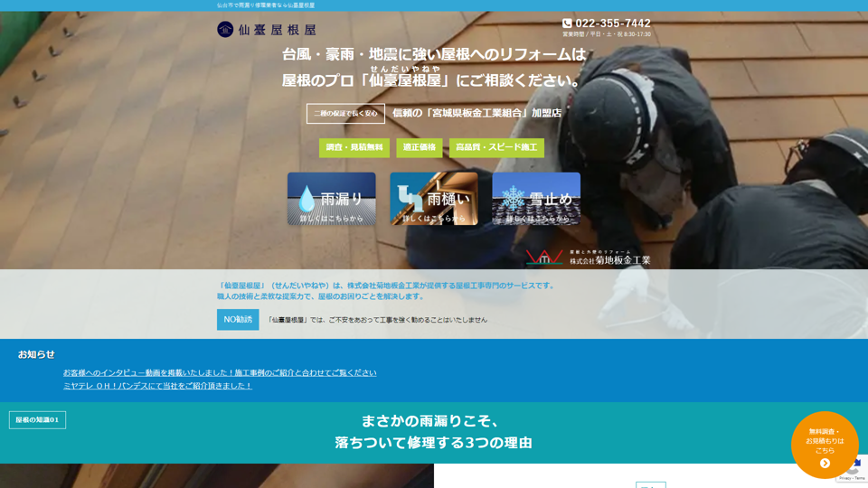This screenshot has width=868, height=488.
Task: Click the 屋根の知識01 label
Action: point(37,420)
